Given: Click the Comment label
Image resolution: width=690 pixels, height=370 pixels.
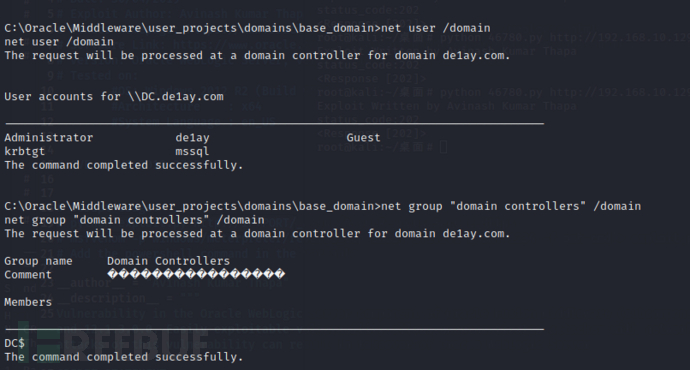Looking at the screenshot, I should 28,275.
